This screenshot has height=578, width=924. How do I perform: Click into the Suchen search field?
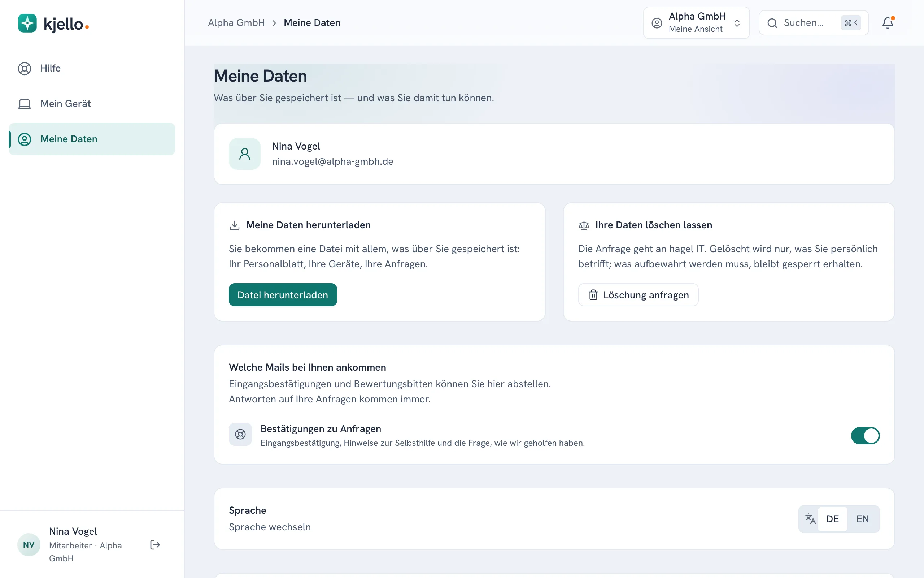click(x=813, y=23)
